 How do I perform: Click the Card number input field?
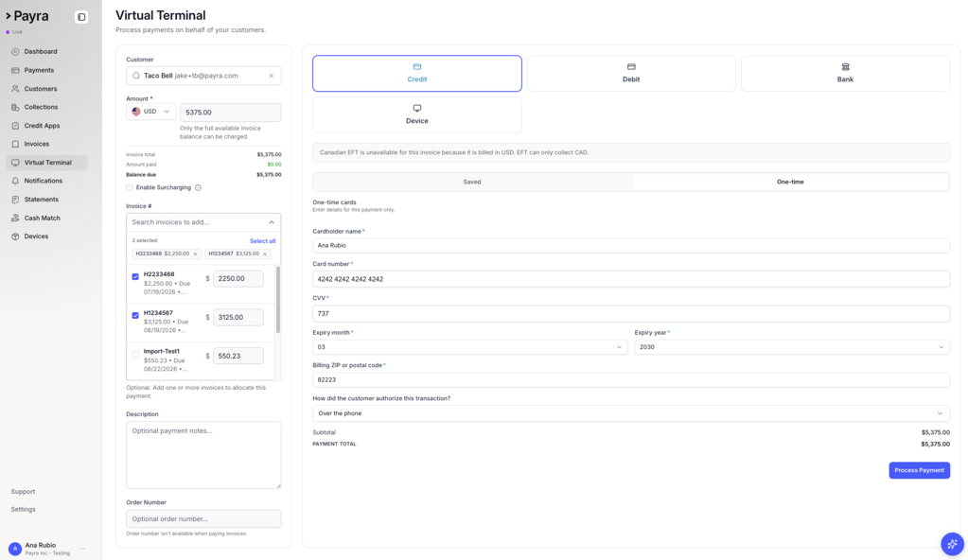point(631,279)
